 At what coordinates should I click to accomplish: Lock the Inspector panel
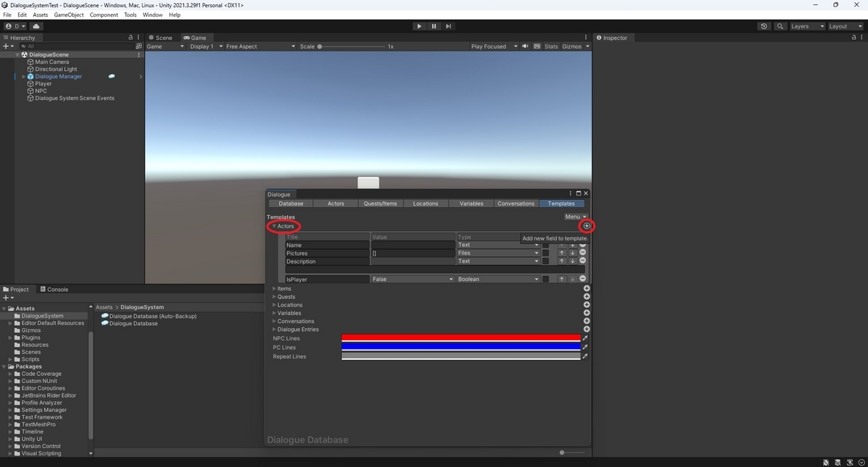tap(853, 38)
